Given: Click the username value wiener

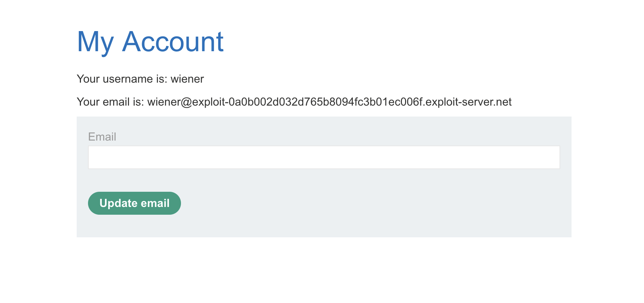Looking at the screenshot, I should (187, 79).
